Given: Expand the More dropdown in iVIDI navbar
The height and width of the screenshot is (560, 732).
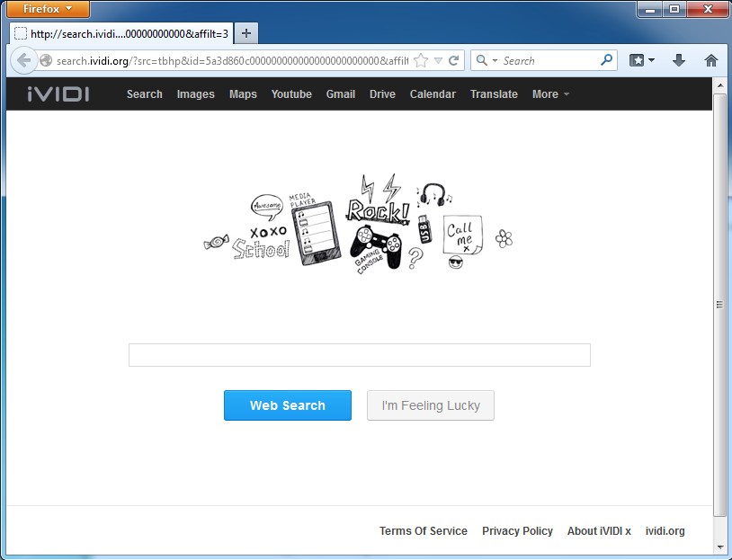Looking at the screenshot, I should (x=550, y=94).
